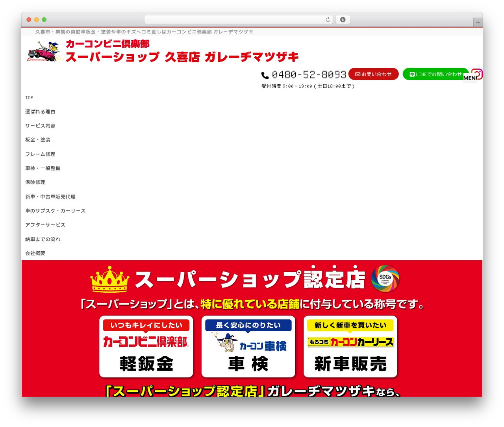
Task: Click the macOS window minimize button
Action: (37, 20)
